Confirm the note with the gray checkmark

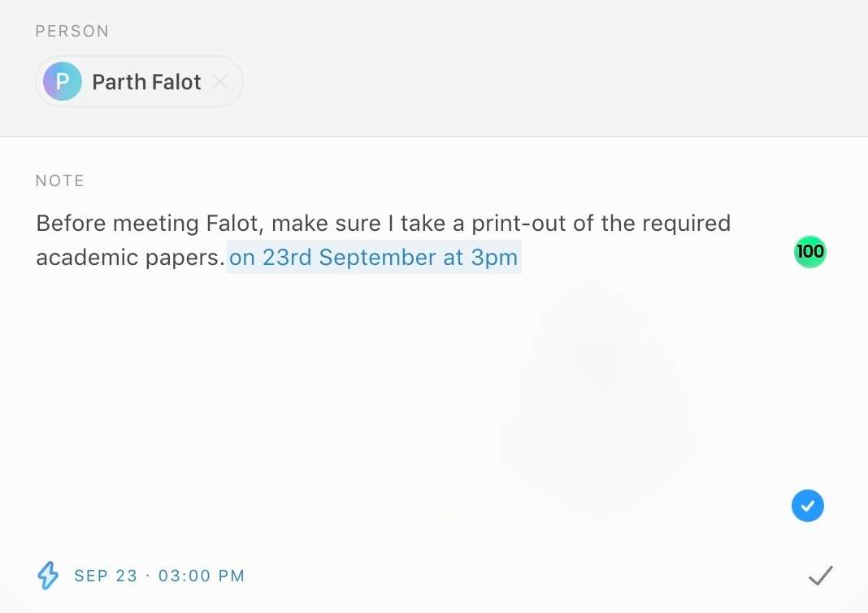[x=820, y=576]
